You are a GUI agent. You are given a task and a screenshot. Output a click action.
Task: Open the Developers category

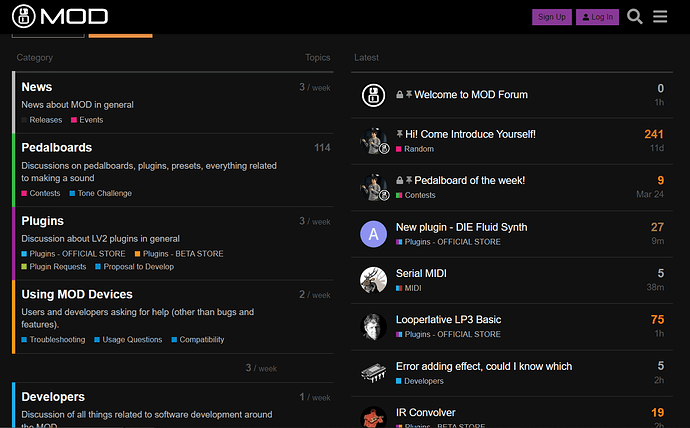(53, 397)
